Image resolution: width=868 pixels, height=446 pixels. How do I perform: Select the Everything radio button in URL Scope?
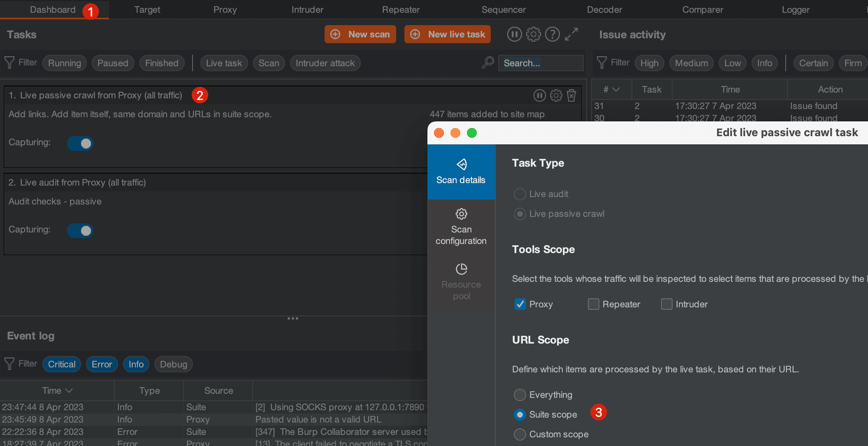[x=519, y=395]
